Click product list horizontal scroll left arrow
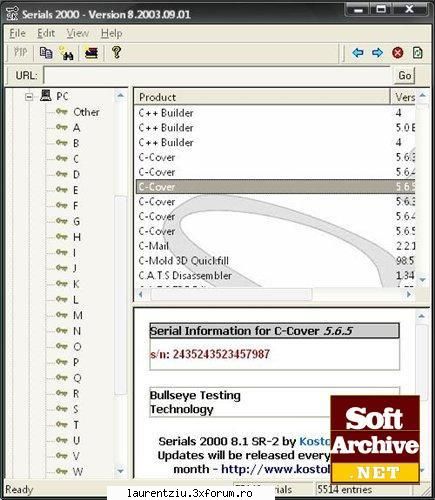This screenshot has height=500, width=435. (x=141, y=294)
